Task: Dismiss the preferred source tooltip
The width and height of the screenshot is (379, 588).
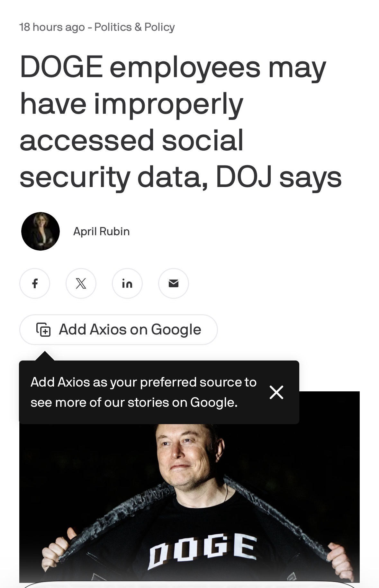Action: (276, 392)
